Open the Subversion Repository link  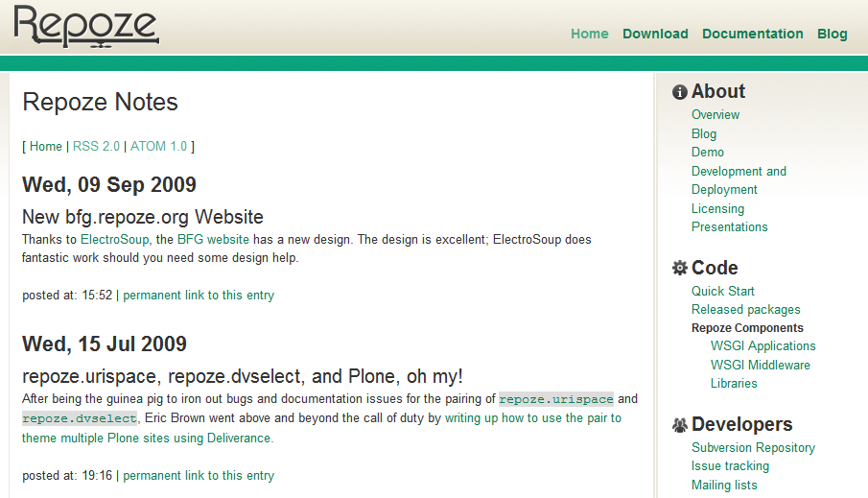pos(754,447)
